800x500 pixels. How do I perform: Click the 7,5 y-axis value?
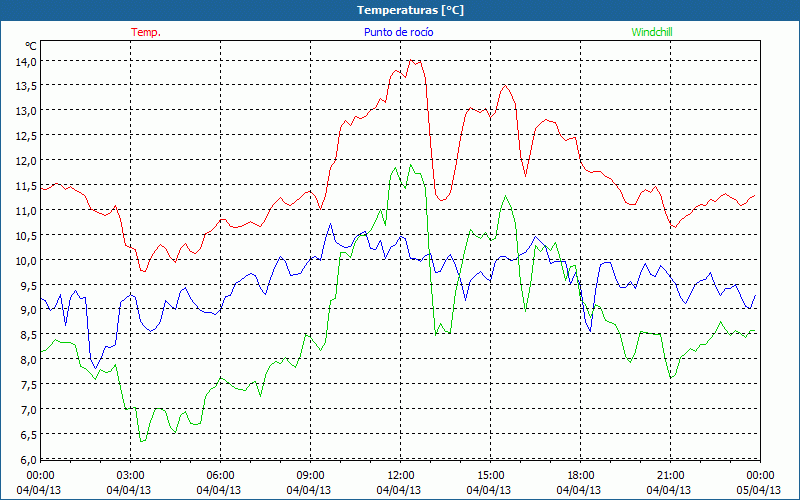point(29,385)
